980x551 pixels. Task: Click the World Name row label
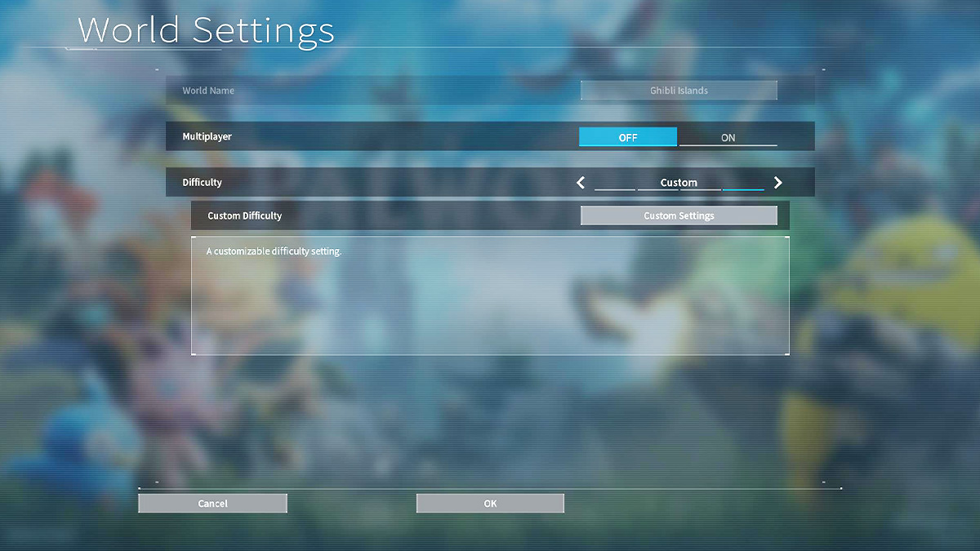point(208,91)
